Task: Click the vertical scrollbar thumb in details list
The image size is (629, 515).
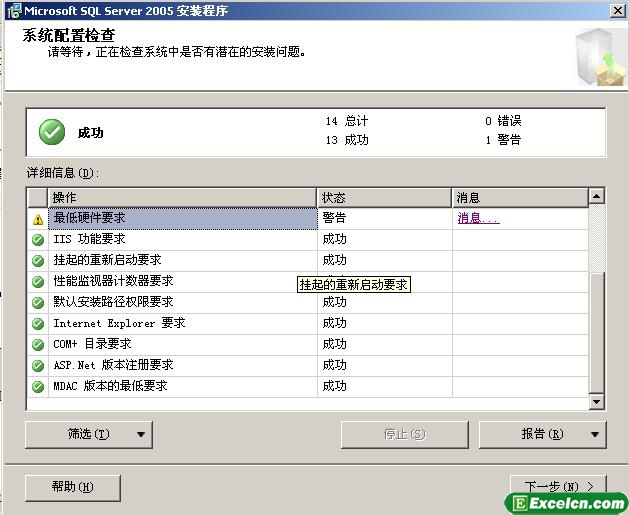Action: point(597,333)
